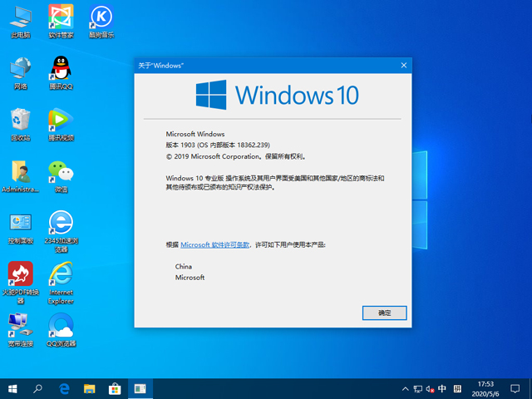Image resolution: width=532 pixels, height=399 pixels.
Task: Click the organization name Microsoft below China
Action: [190, 277]
